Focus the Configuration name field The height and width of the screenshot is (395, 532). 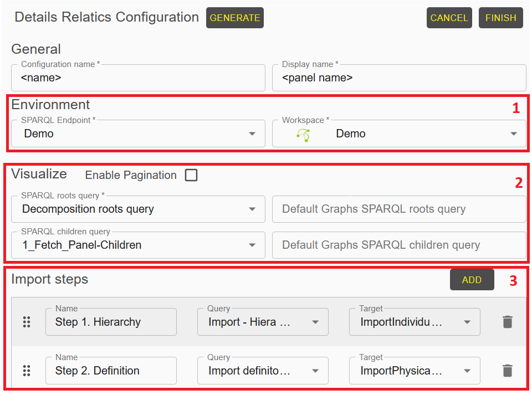[x=139, y=78]
